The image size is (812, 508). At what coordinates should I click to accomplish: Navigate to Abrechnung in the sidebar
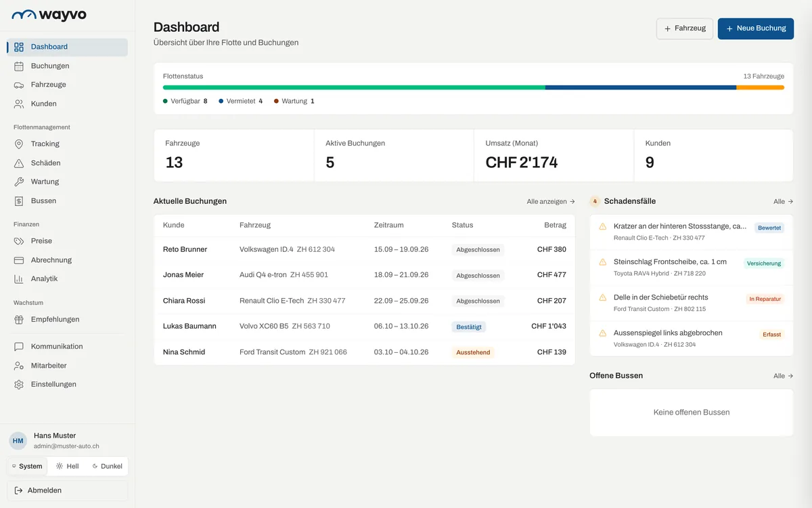[68, 260]
